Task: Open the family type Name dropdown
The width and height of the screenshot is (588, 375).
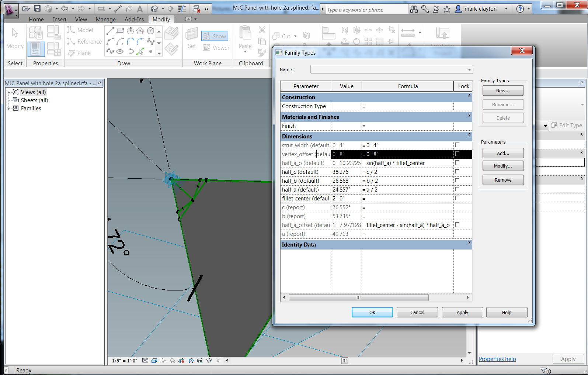Action: click(x=469, y=69)
